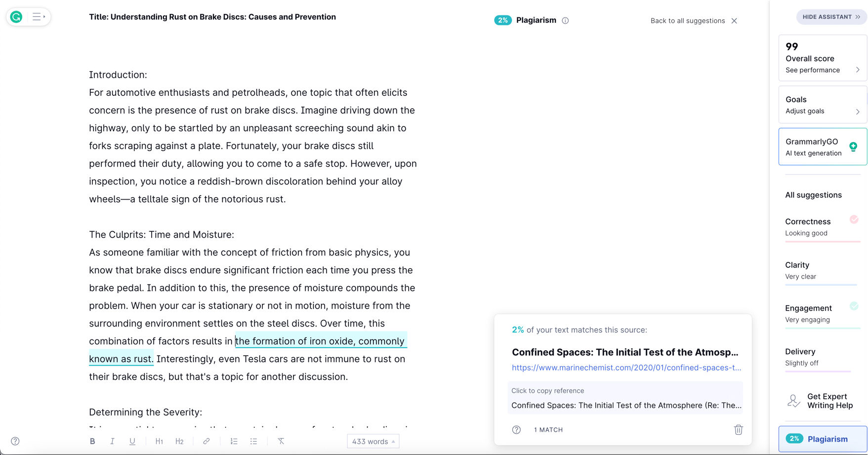Hide the assistant sidebar
Viewport: 868px width, 455px height.
[x=831, y=17]
